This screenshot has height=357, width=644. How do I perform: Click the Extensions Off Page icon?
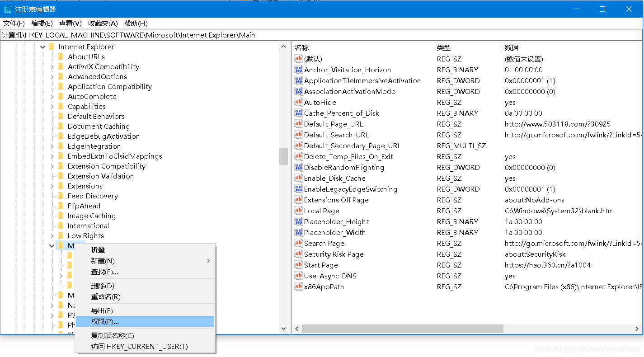click(298, 200)
